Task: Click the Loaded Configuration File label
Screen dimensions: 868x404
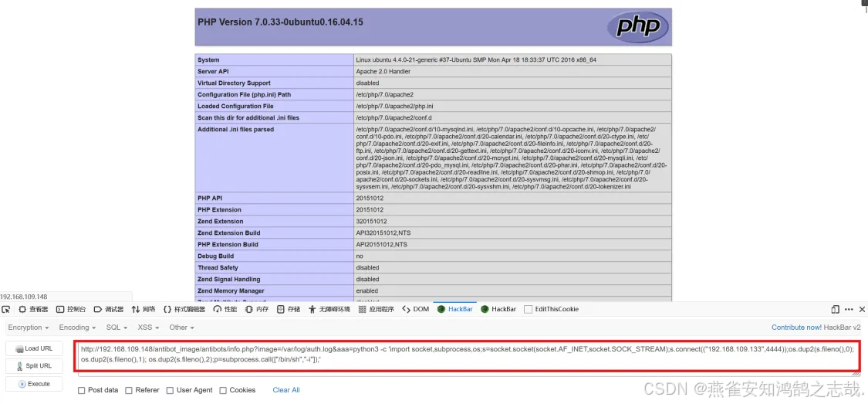Action: coord(235,107)
